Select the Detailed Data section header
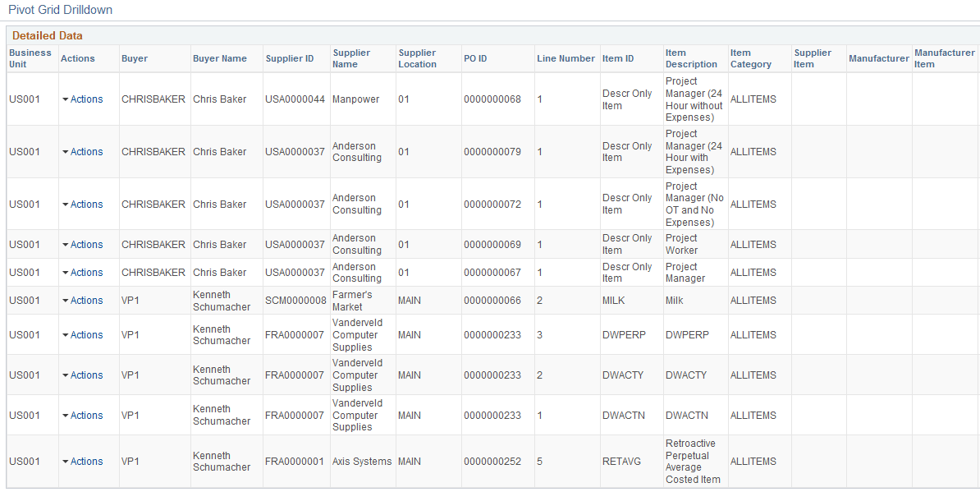980x492 pixels. coord(43,35)
